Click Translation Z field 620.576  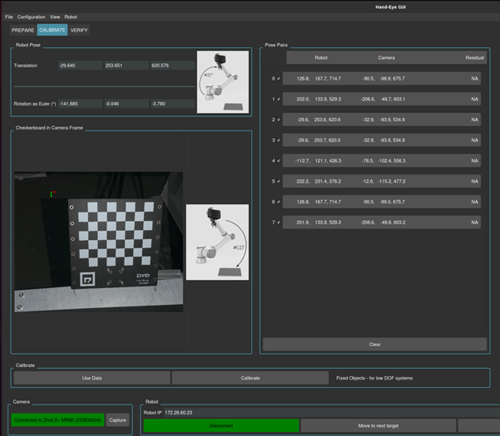pos(173,65)
